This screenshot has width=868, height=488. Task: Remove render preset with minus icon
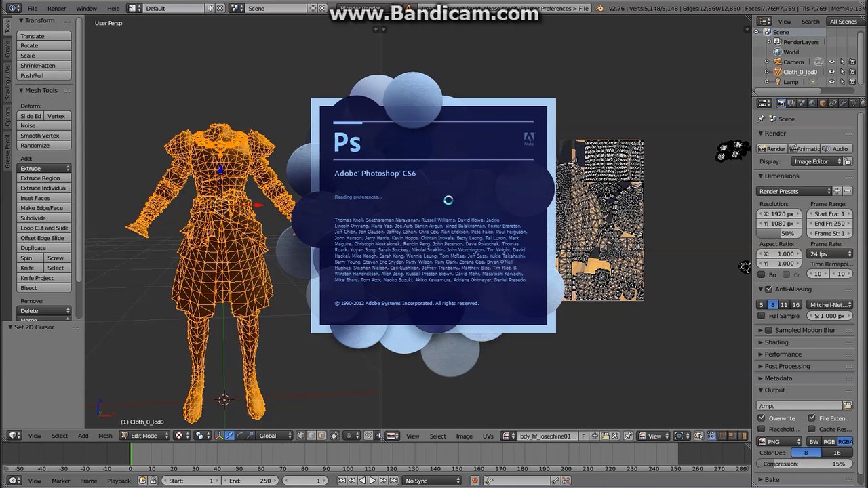[847, 191]
